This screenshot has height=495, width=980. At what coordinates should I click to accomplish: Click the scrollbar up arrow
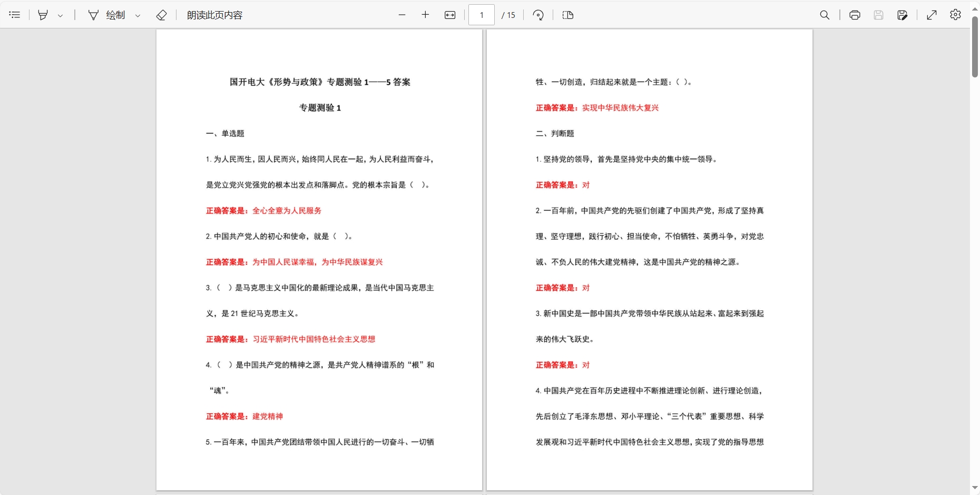pyautogui.click(x=975, y=8)
